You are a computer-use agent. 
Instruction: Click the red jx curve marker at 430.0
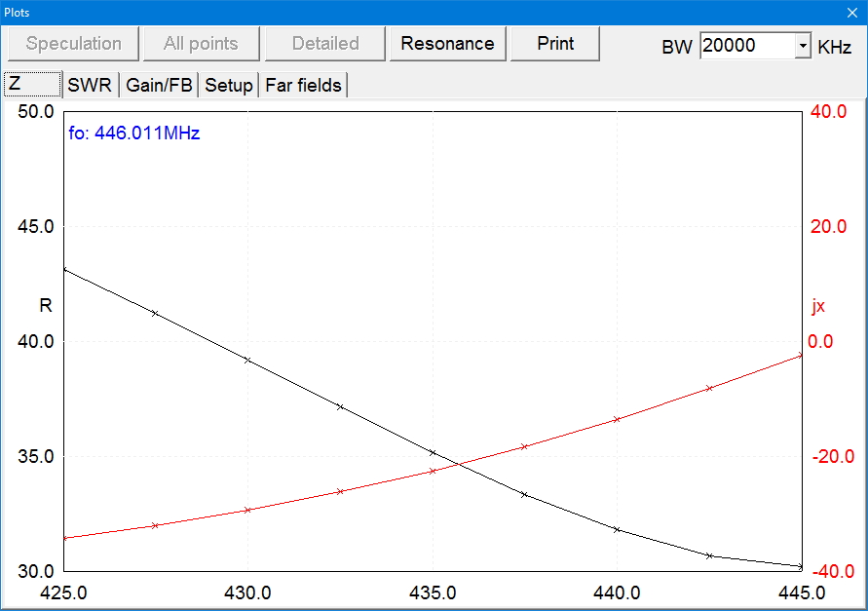click(247, 510)
